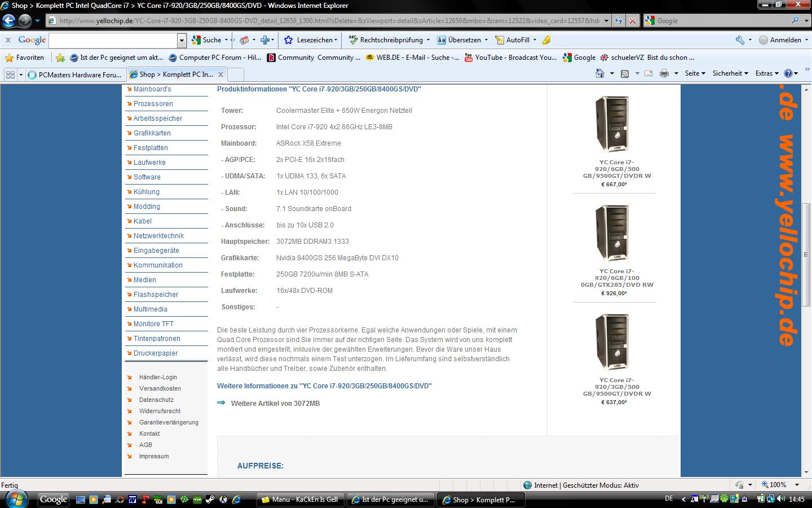Click the Quick Tabs grid icon
The width and height of the screenshot is (812, 508).
(10, 75)
